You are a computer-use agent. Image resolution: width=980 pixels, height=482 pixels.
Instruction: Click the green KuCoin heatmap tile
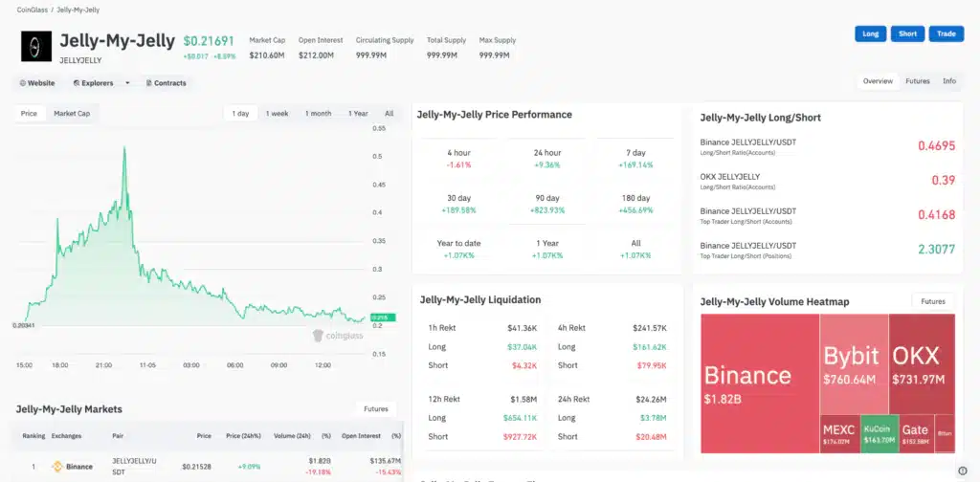click(879, 433)
